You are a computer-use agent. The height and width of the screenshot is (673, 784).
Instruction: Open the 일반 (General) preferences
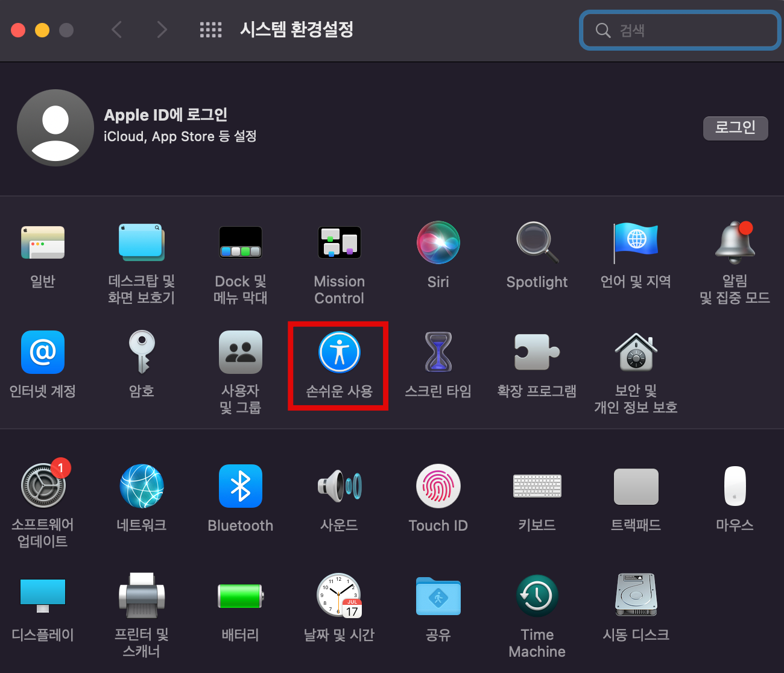43,243
